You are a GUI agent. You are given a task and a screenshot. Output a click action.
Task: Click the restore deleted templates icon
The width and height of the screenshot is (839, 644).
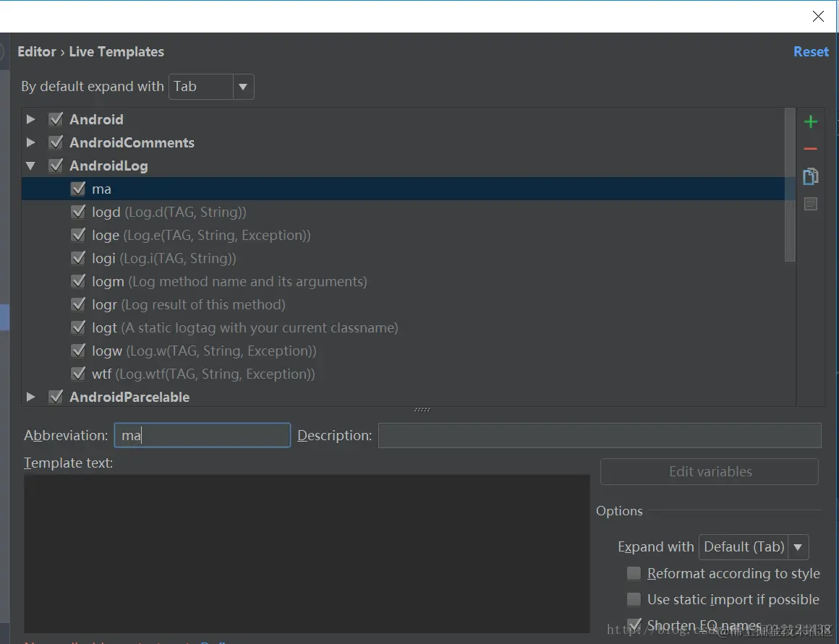coord(811,204)
